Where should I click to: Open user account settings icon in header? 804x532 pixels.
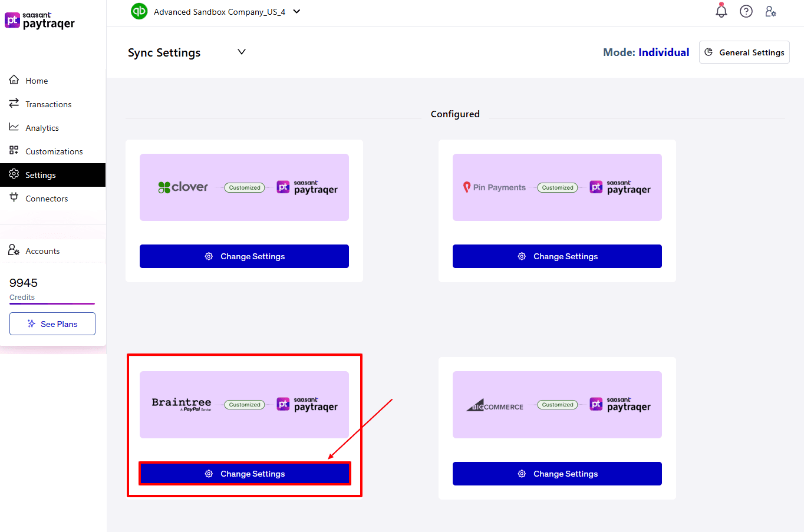770,11
